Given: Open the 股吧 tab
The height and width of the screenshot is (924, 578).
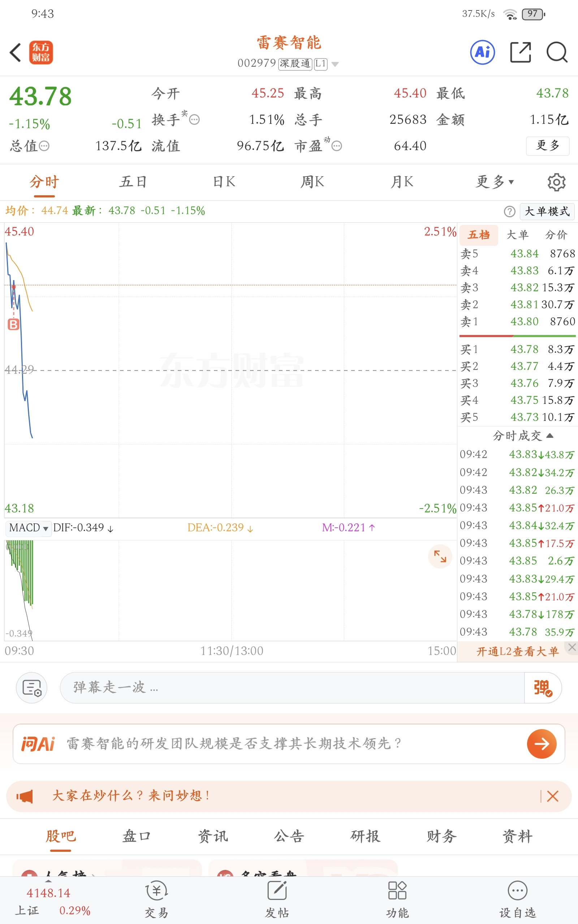Looking at the screenshot, I should 61,836.
